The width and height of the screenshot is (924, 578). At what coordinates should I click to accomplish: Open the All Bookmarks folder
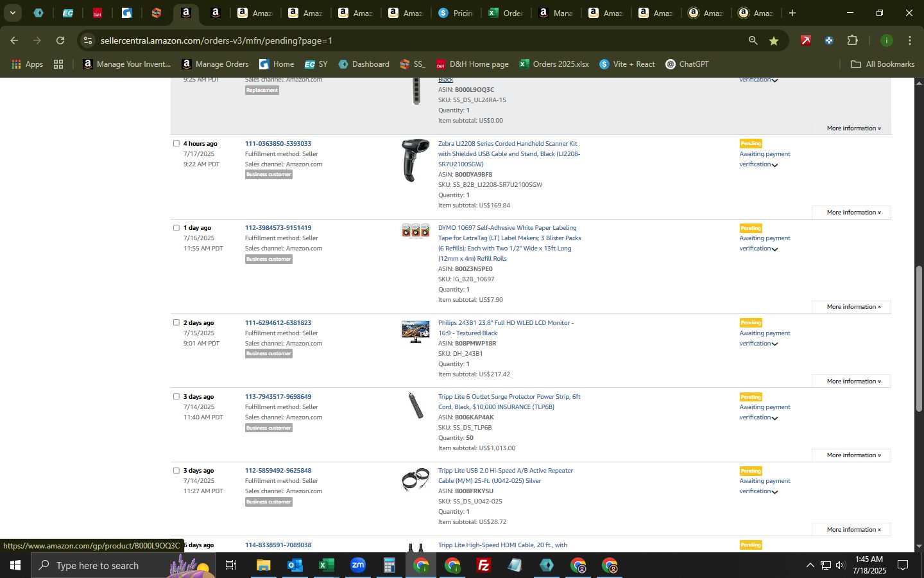point(882,64)
